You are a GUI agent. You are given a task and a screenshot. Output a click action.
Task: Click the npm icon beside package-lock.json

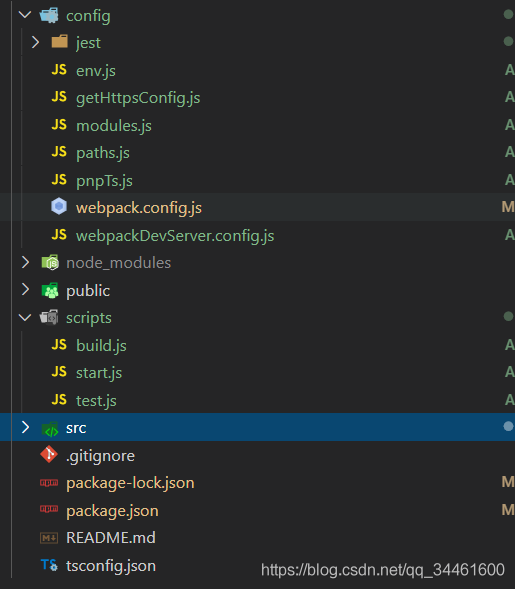(49, 483)
